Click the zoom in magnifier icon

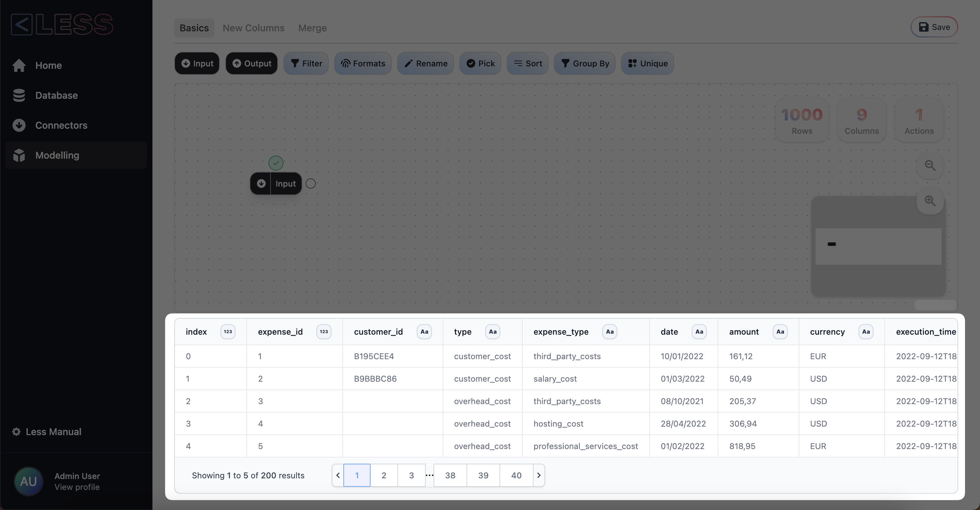tap(930, 201)
